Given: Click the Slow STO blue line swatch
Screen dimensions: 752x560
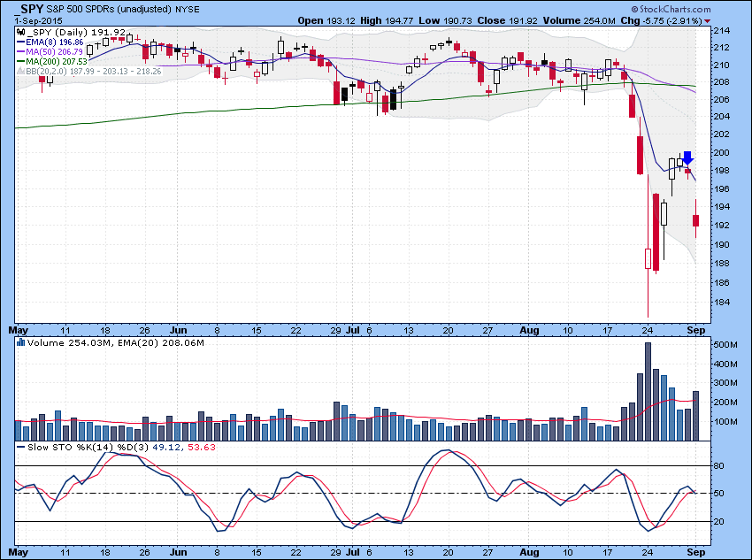Looking at the screenshot, I should click(x=20, y=447).
